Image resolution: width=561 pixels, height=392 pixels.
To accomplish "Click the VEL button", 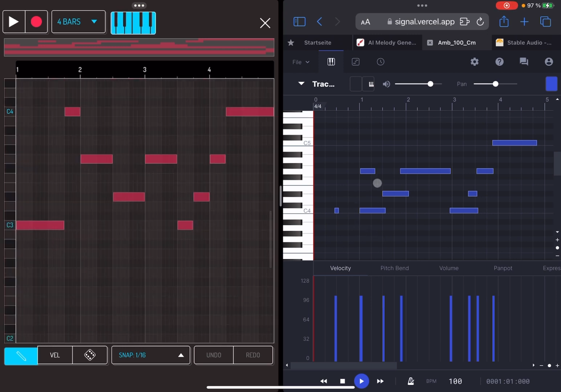I will (x=55, y=355).
